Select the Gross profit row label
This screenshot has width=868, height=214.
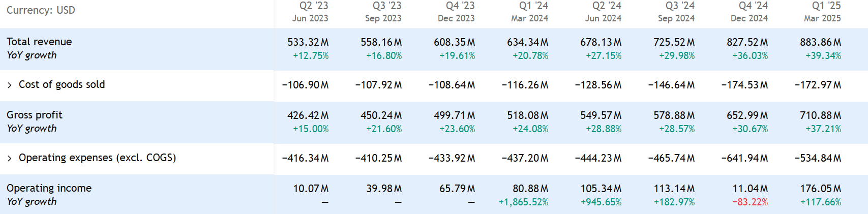pos(35,115)
